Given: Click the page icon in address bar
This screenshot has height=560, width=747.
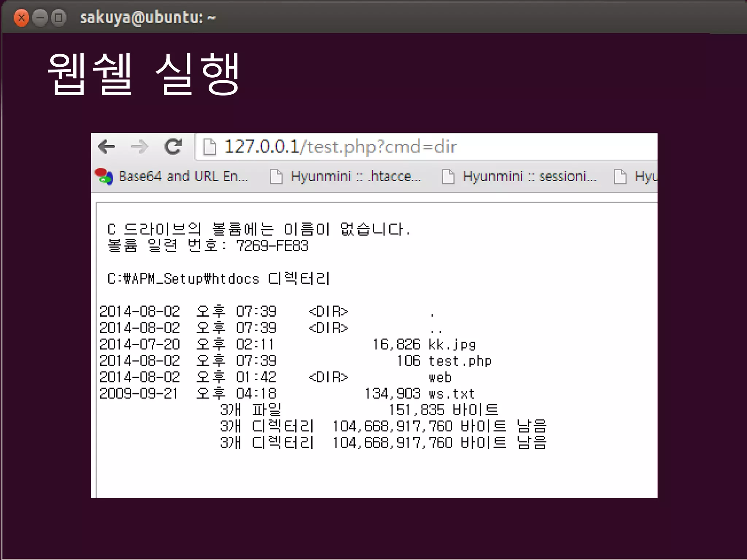Looking at the screenshot, I should (x=210, y=147).
